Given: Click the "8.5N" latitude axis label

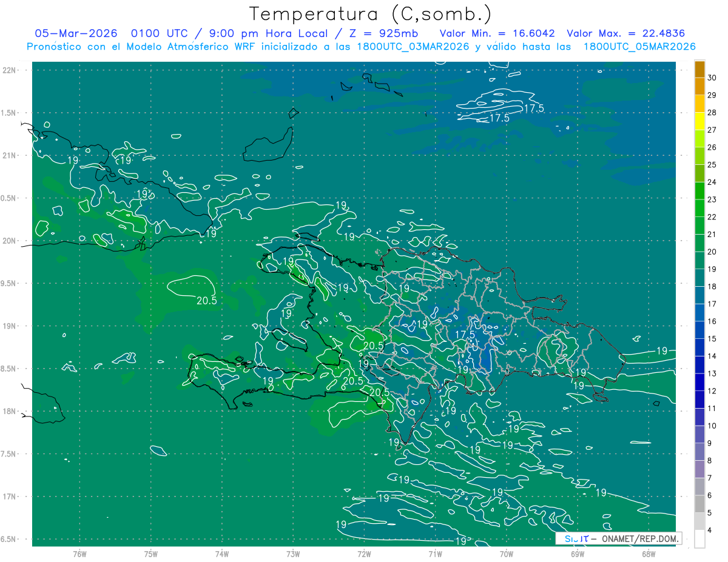Looking at the screenshot, I should tap(8, 369).
